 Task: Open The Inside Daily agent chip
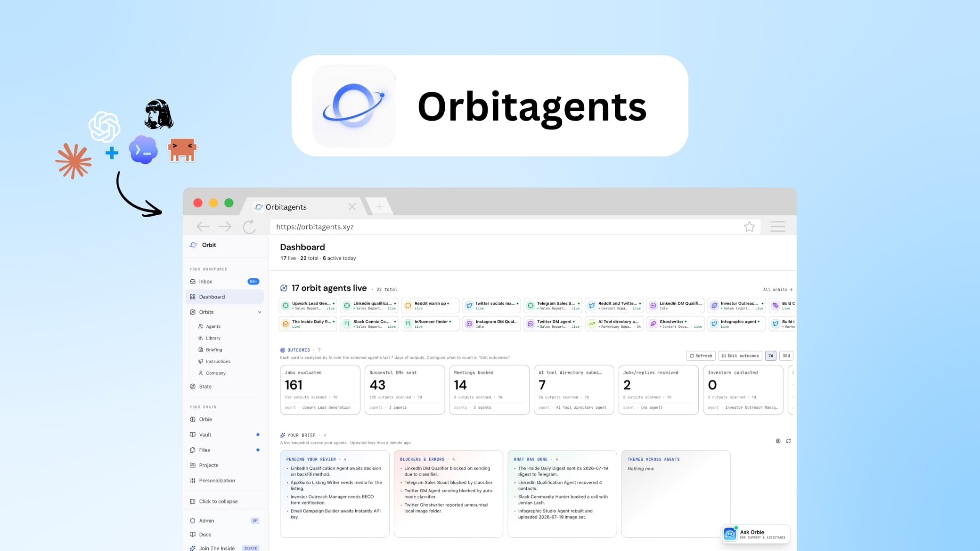coord(308,324)
